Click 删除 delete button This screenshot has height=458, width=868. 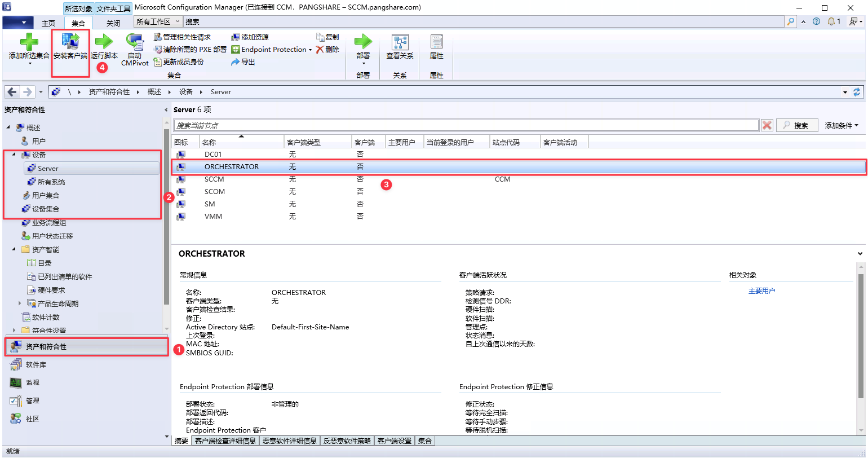[328, 49]
